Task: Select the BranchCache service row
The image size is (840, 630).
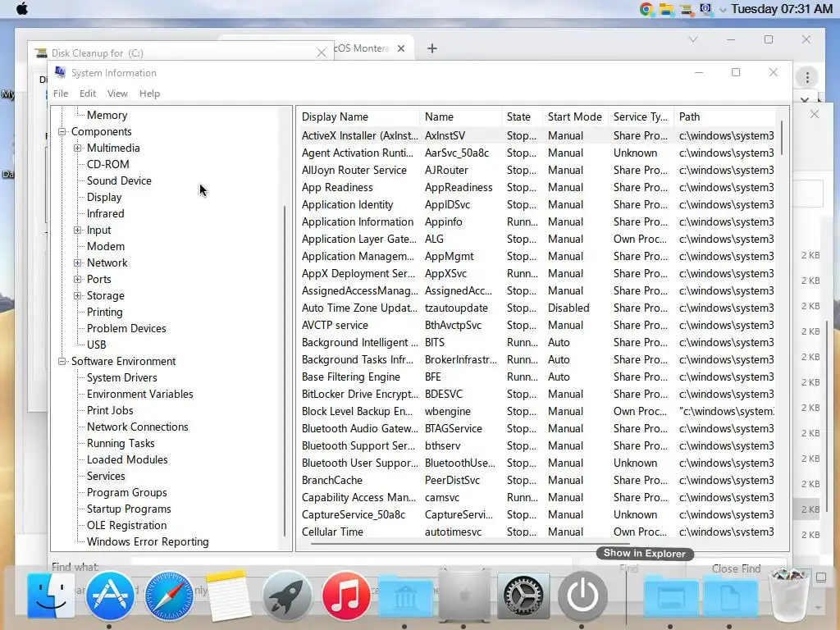Action: [537, 481]
